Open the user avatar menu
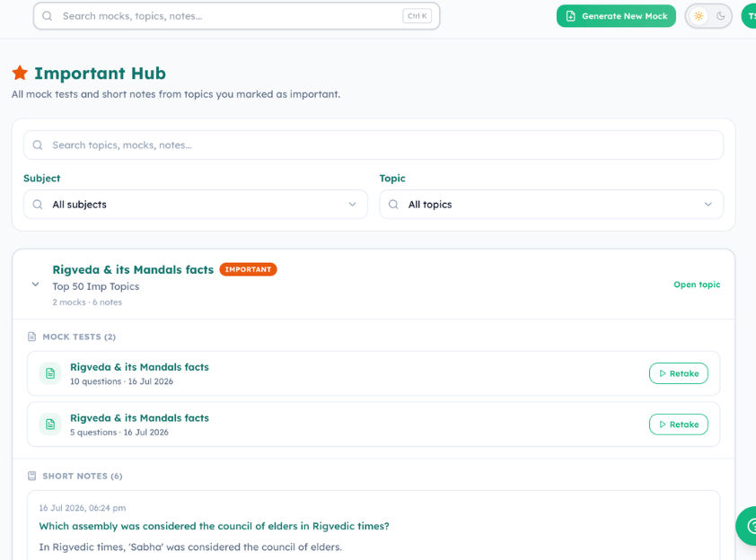Image resolution: width=756 pixels, height=560 pixels. (749, 16)
